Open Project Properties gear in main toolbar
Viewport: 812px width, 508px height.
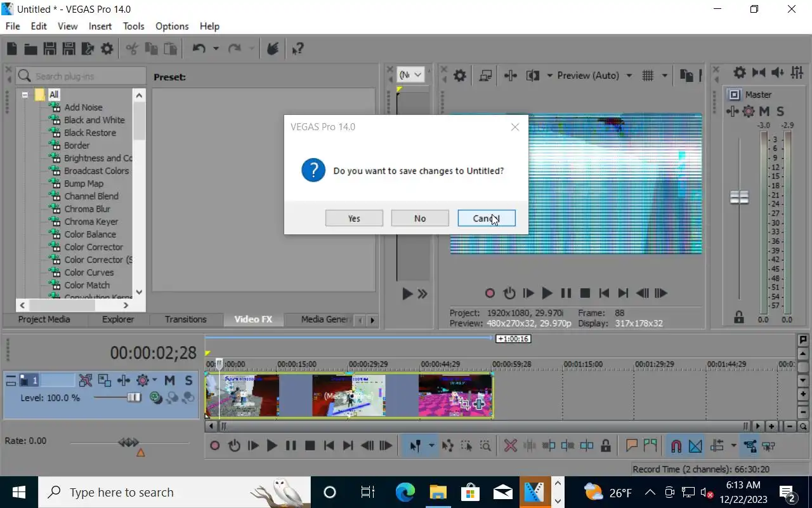pos(107,48)
